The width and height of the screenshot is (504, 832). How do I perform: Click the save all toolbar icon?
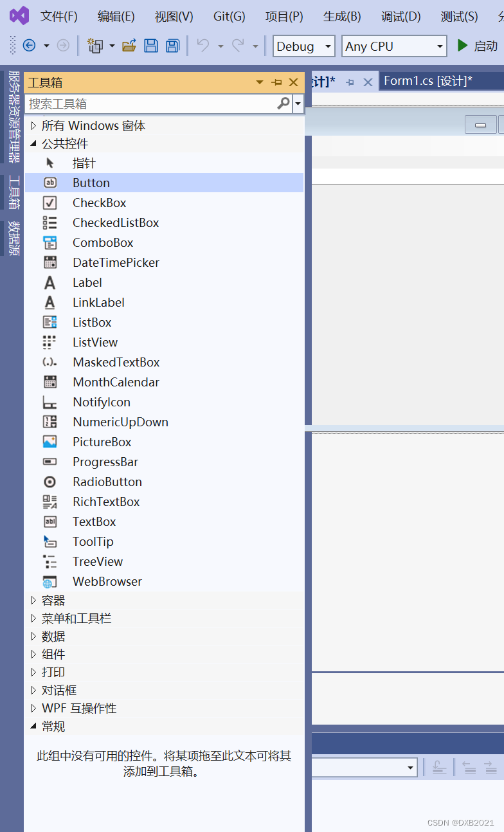pyautogui.click(x=172, y=46)
